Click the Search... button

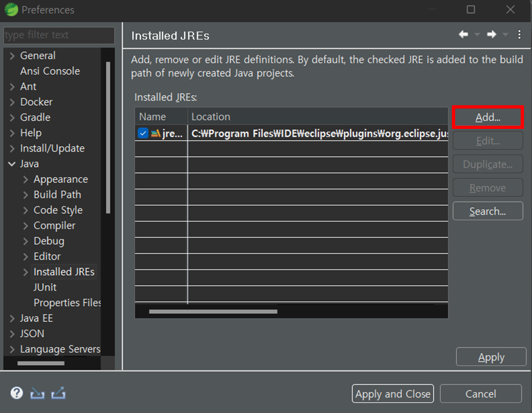488,211
